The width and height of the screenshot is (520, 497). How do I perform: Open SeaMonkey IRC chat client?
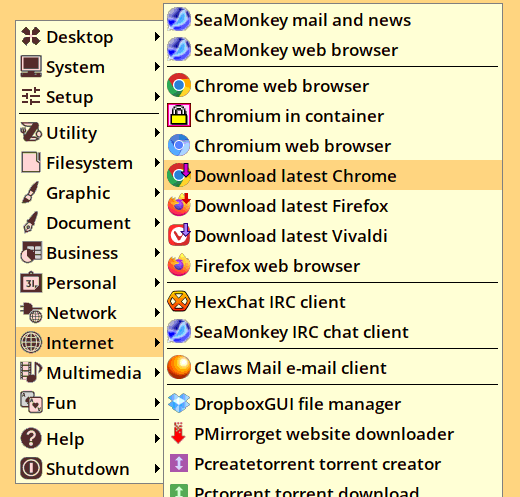tap(333, 331)
